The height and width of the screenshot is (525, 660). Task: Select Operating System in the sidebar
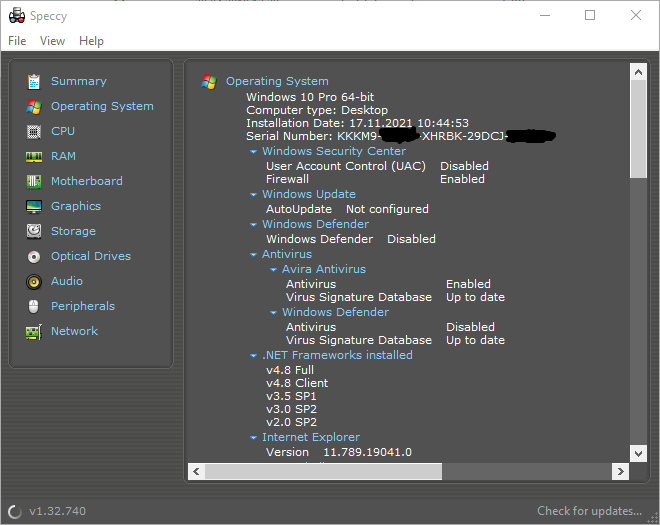pyautogui.click(x=102, y=106)
